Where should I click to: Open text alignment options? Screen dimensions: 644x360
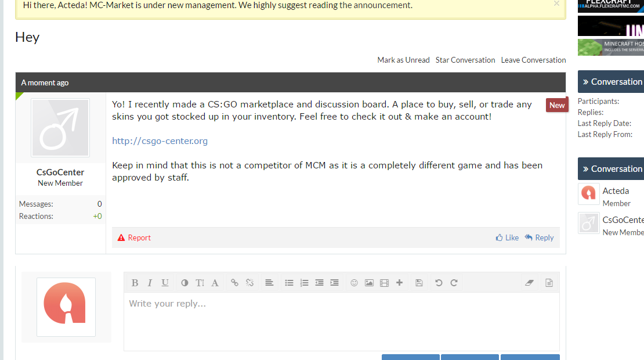pyautogui.click(x=269, y=283)
